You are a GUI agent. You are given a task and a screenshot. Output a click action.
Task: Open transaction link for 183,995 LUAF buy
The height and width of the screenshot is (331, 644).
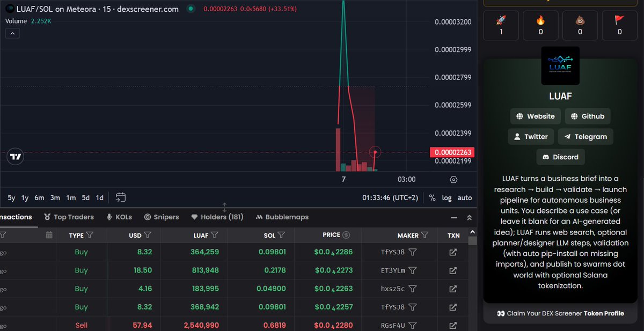click(x=453, y=289)
